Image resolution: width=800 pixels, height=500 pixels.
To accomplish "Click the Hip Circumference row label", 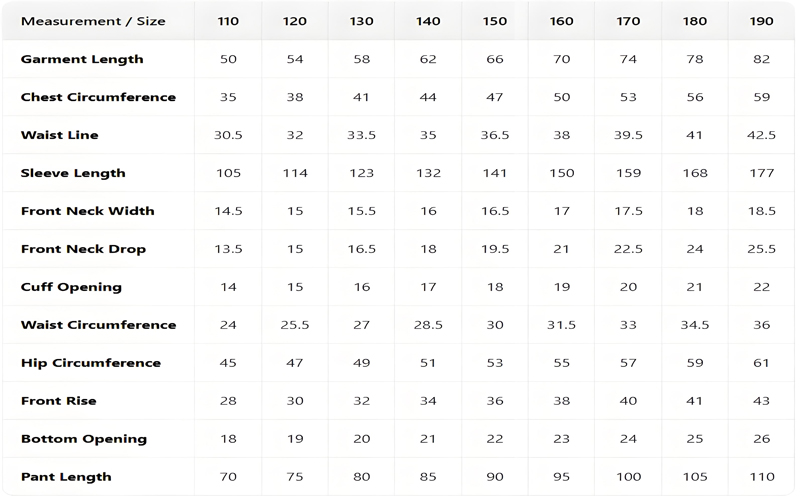I will pos(91,363).
